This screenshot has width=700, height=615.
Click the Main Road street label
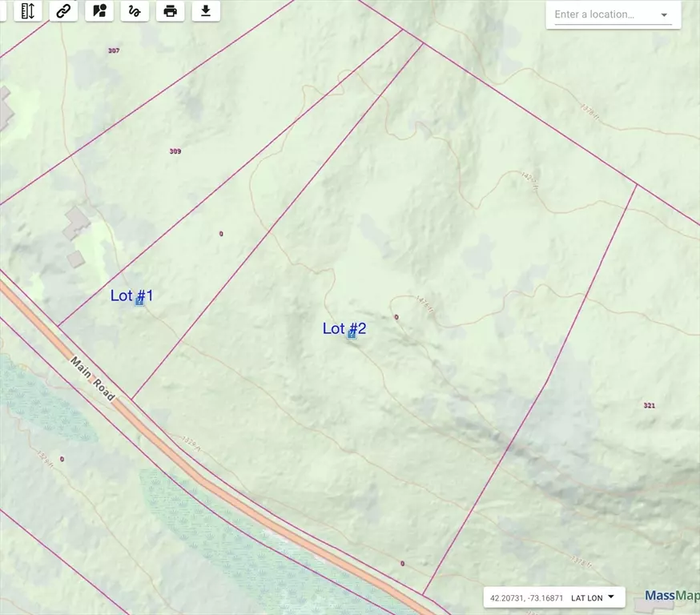coord(93,379)
